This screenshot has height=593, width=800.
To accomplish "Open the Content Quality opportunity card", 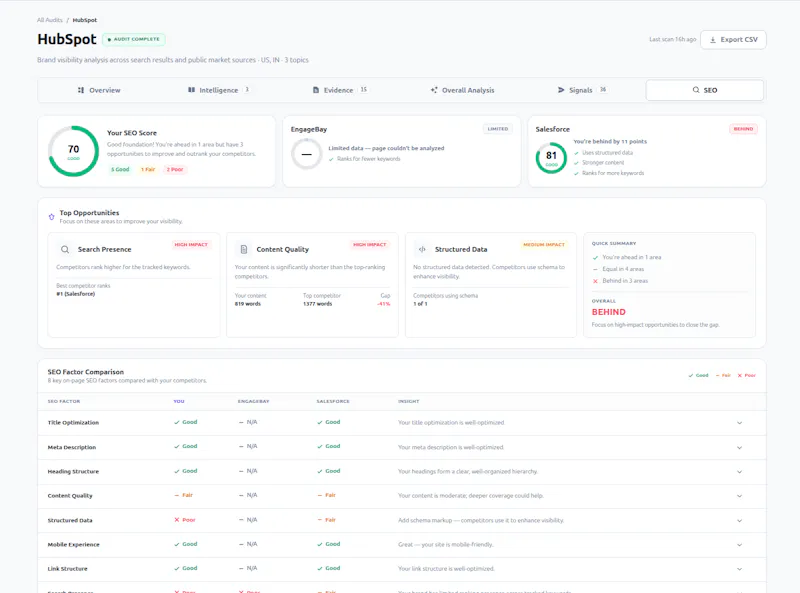I will click(312, 285).
